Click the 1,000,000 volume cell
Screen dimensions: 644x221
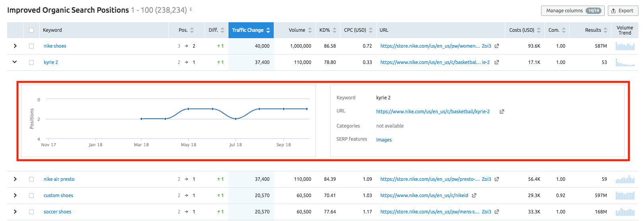click(x=301, y=46)
